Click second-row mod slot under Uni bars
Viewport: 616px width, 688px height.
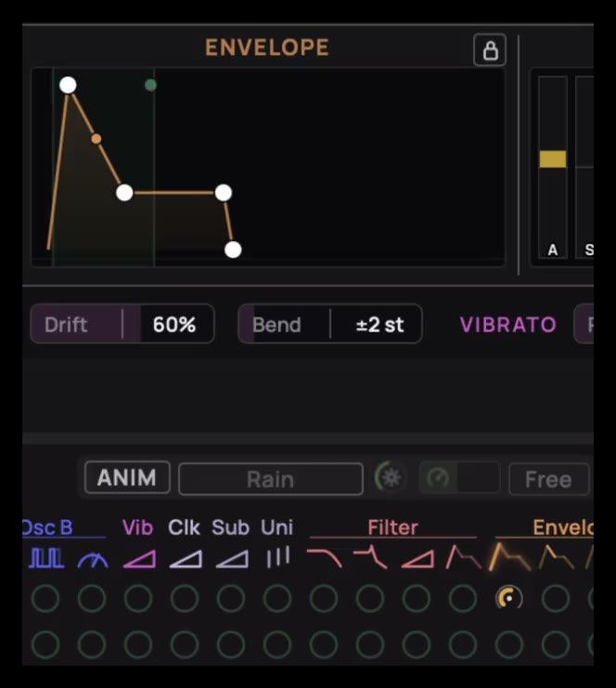(277, 644)
